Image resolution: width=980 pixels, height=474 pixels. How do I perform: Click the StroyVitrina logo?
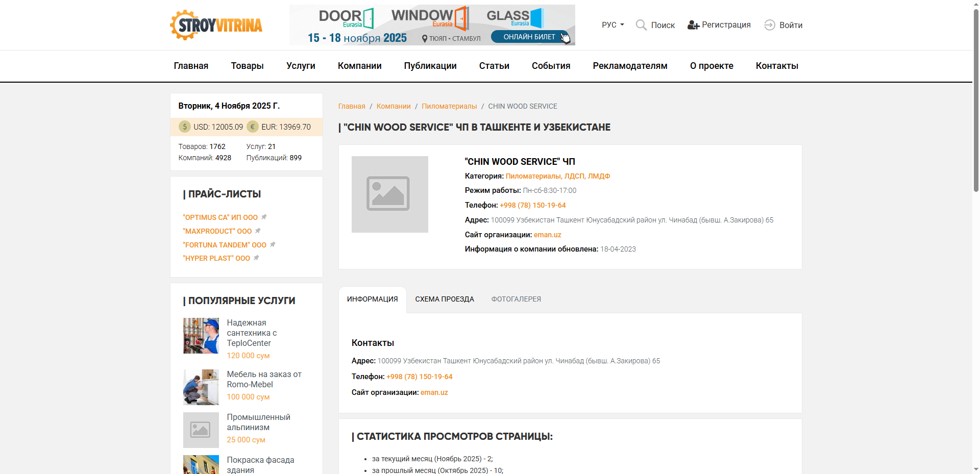(x=216, y=25)
